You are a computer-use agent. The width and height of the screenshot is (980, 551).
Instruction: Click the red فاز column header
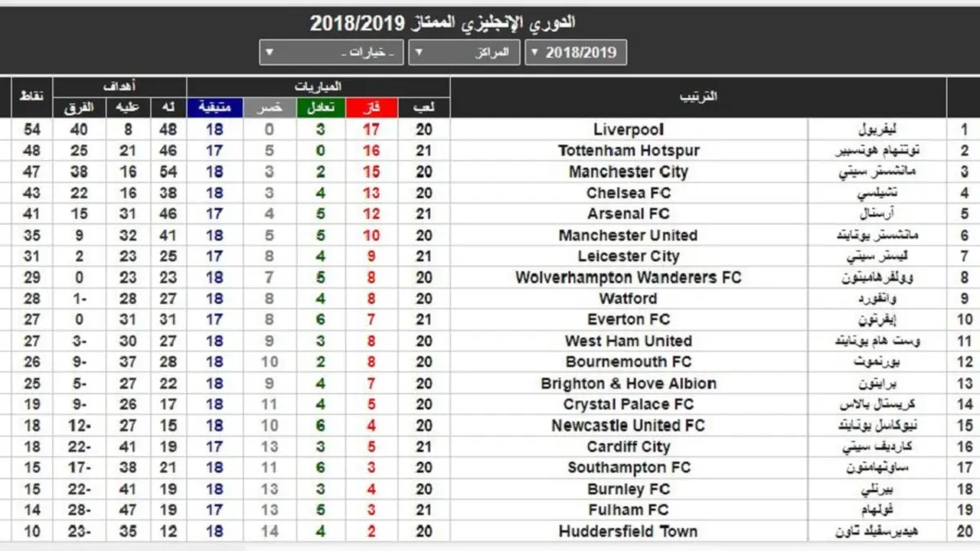(x=372, y=108)
